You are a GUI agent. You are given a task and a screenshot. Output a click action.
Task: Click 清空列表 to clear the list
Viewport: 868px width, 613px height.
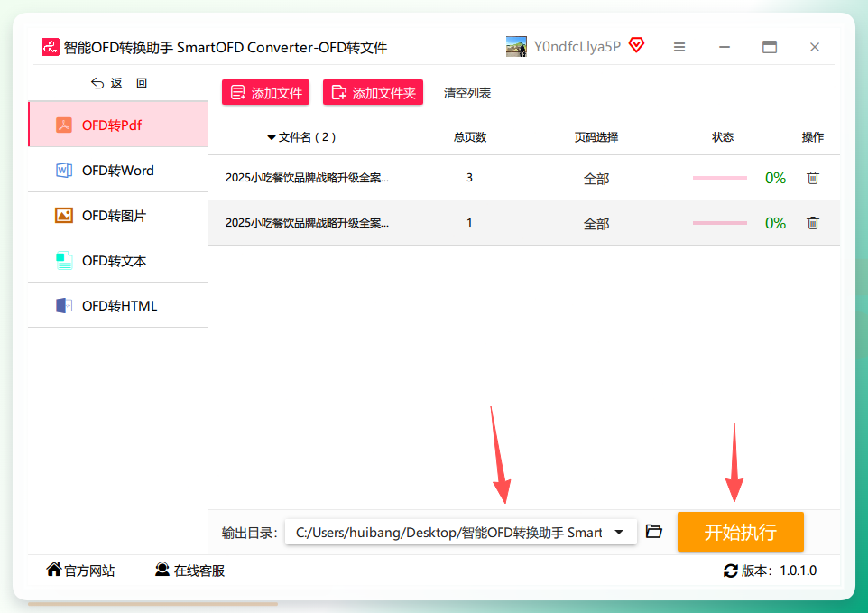[x=467, y=93]
